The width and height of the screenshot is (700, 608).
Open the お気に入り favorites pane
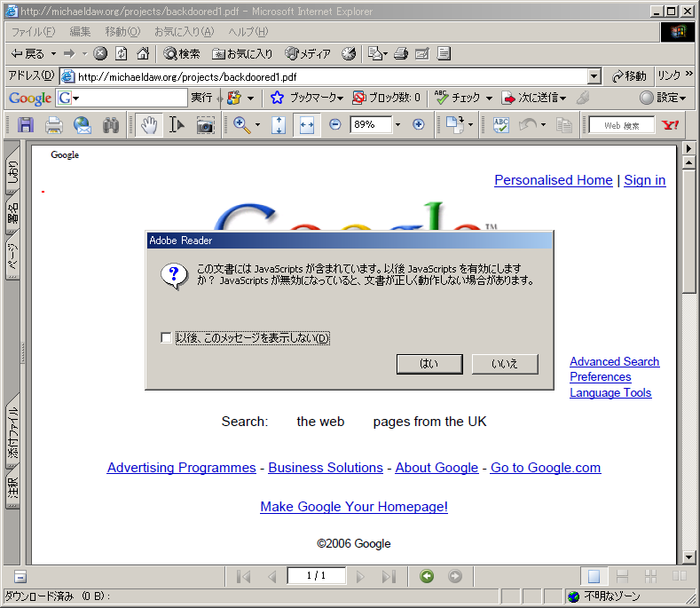[242, 53]
